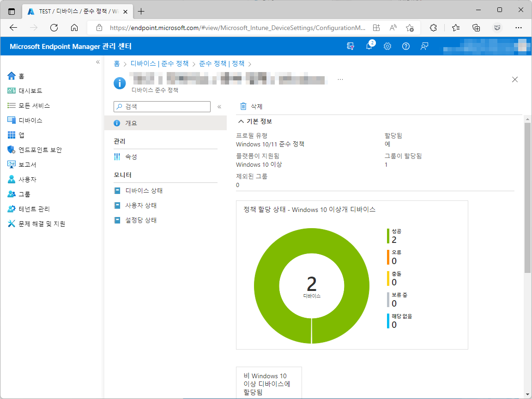532x399 pixels.
Task: Open a new browser tab
Action: click(141, 12)
